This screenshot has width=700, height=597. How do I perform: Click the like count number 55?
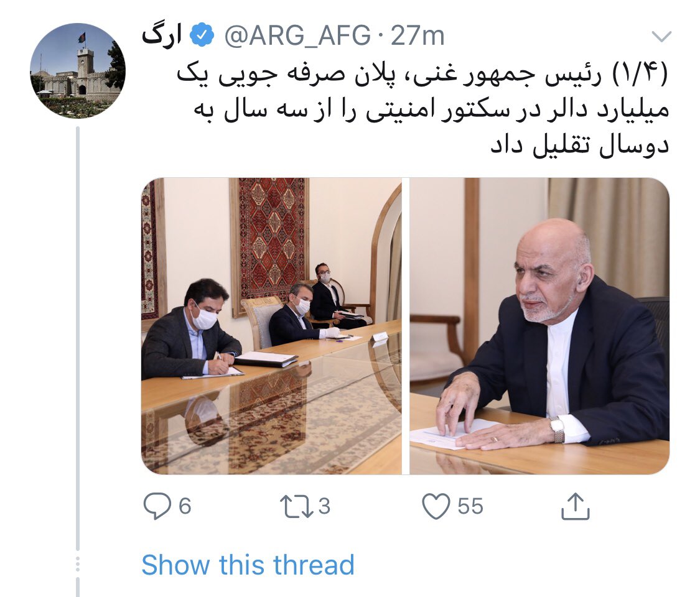(470, 506)
